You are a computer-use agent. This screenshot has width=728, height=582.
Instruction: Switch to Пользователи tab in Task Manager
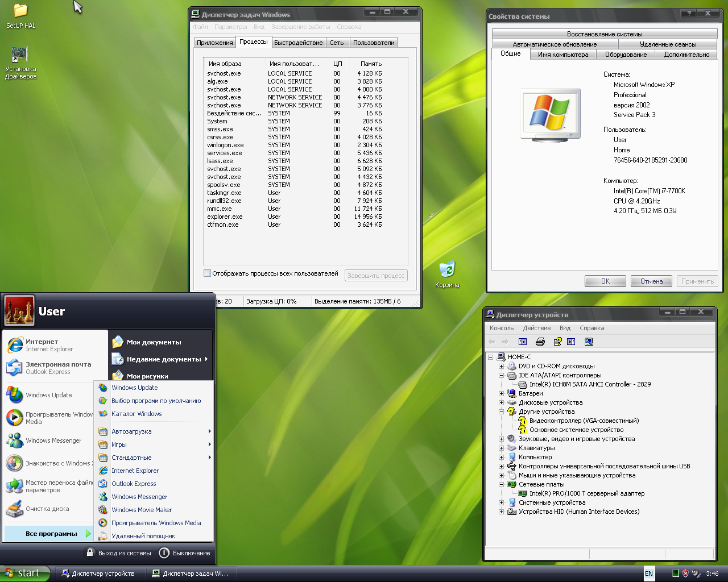tap(373, 43)
